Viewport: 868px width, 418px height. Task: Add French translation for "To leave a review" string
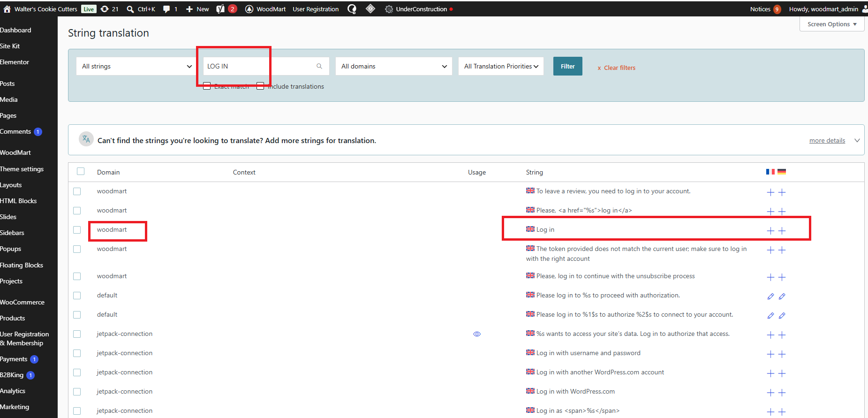770,192
